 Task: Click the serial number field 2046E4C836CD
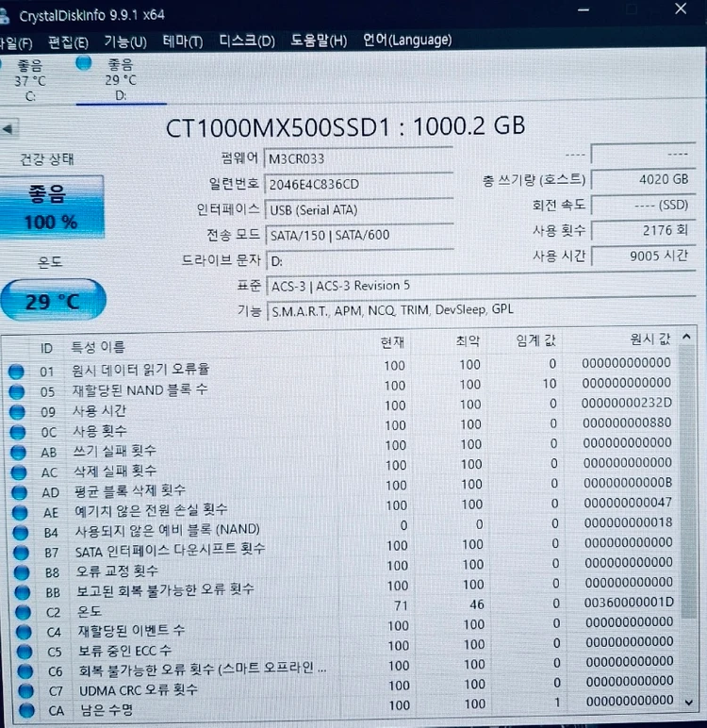358,184
